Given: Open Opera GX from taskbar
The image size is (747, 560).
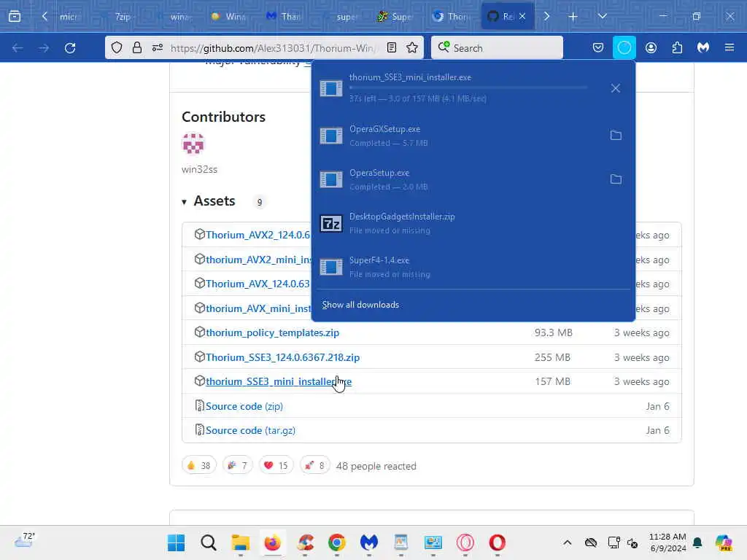Looking at the screenshot, I should pos(465,542).
